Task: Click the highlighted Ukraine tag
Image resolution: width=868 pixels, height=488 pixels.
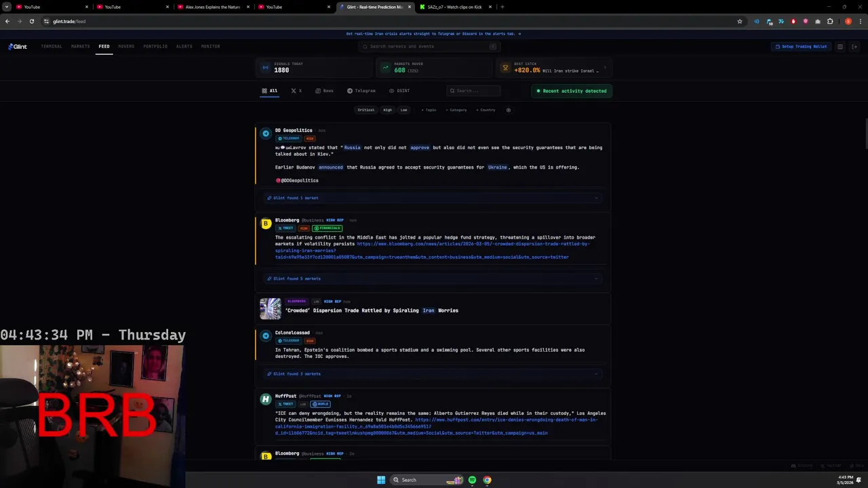Action: click(x=497, y=167)
